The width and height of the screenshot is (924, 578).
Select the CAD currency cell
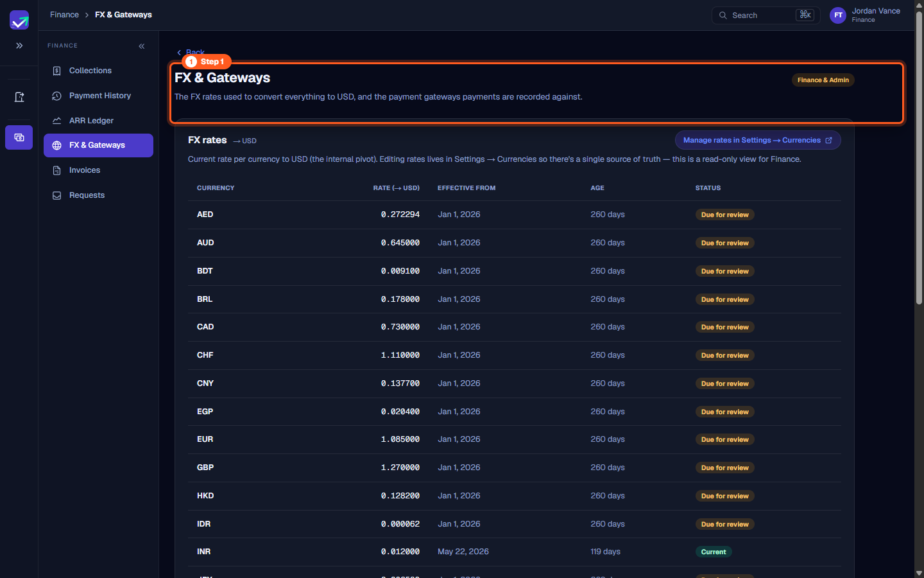(x=205, y=327)
